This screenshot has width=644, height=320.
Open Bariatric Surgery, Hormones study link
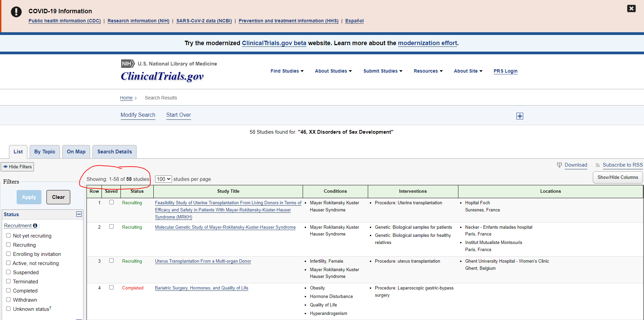click(x=202, y=288)
